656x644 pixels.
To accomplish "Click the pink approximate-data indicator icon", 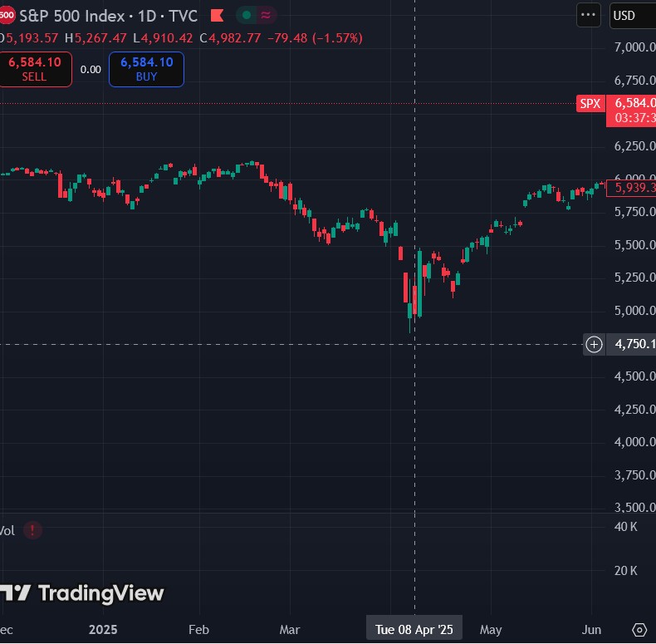I will (x=266, y=16).
